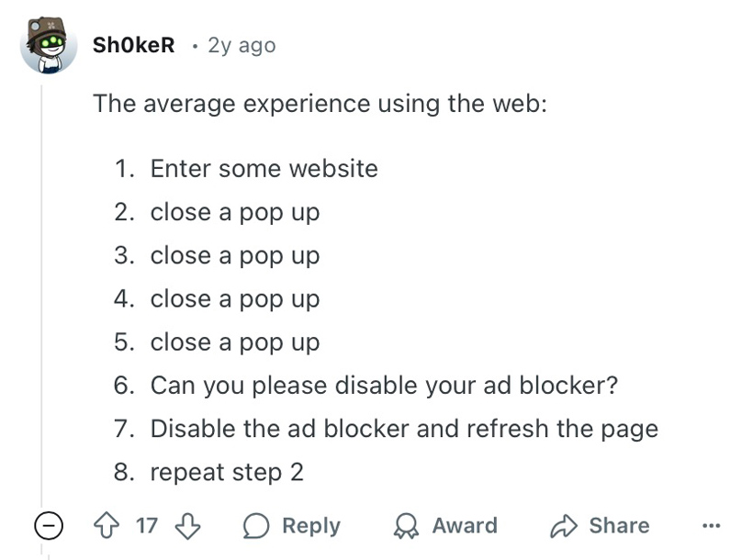Click the Award ribbon icon

tap(404, 526)
